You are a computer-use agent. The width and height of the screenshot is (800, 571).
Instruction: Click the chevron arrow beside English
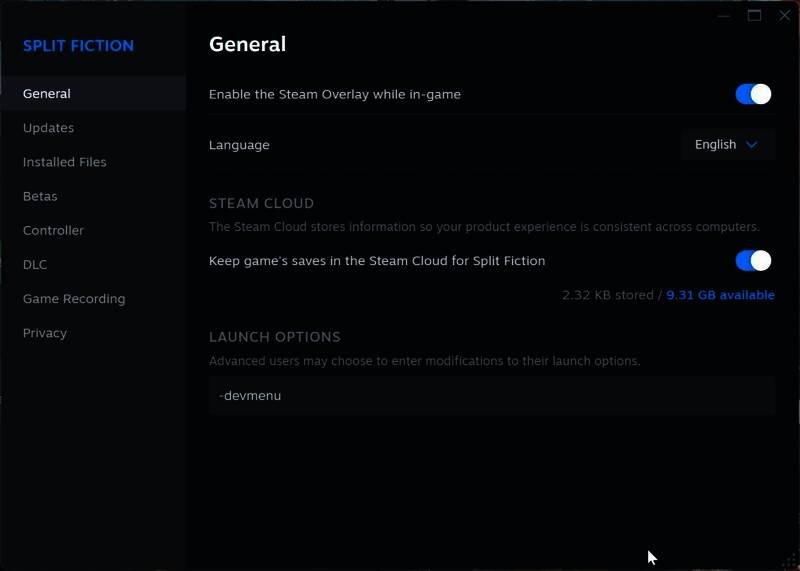click(752, 145)
